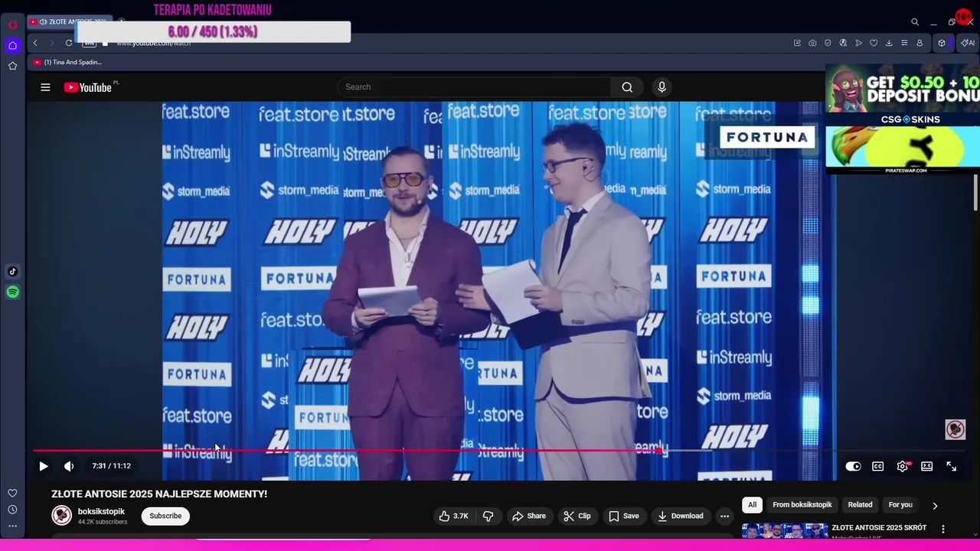The width and height of the screenshot is (980, 551).
Task: Click the page vertical scrollbar thumb
Action: (x=975, y=192)
